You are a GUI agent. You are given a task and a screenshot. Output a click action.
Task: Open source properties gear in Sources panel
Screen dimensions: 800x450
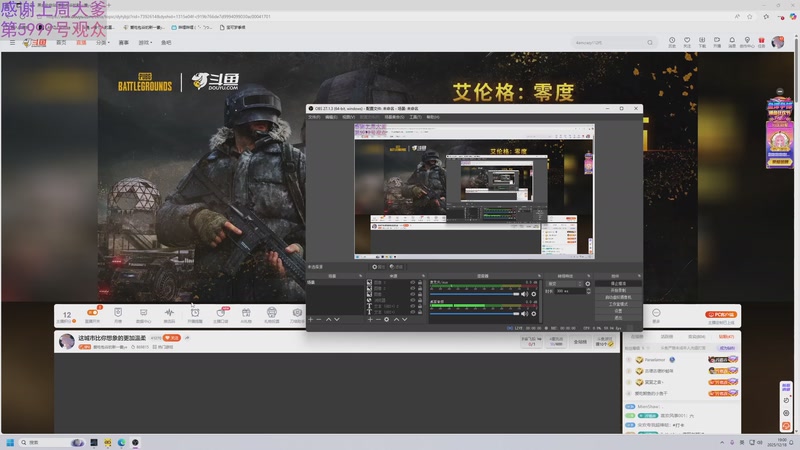386,319
